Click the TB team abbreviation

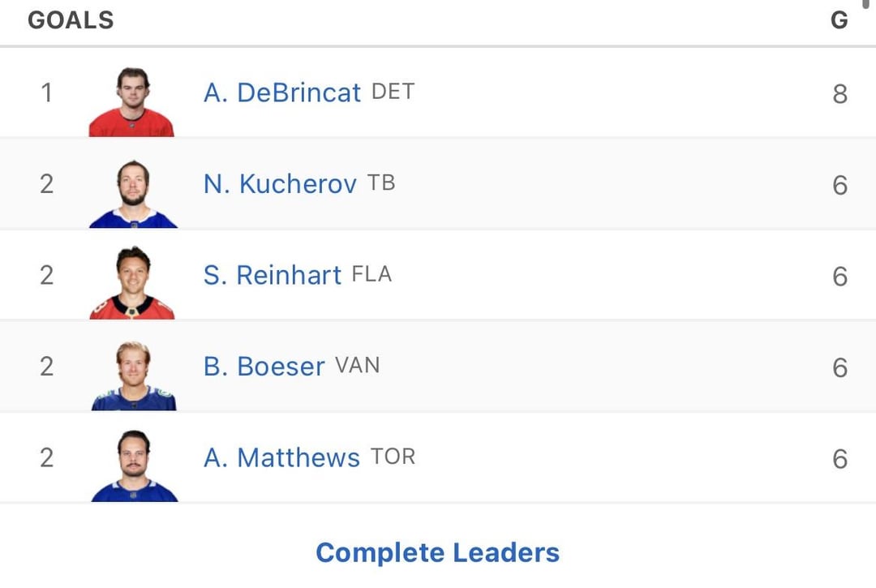381,183
